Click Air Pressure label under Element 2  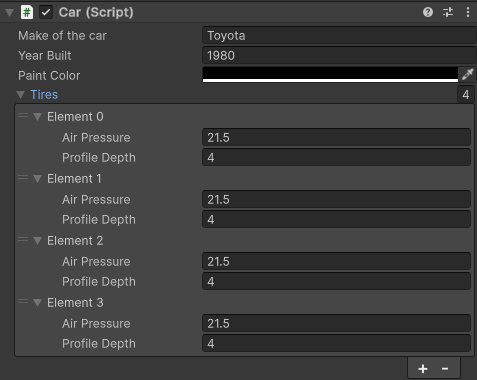[x=96, y=262]
